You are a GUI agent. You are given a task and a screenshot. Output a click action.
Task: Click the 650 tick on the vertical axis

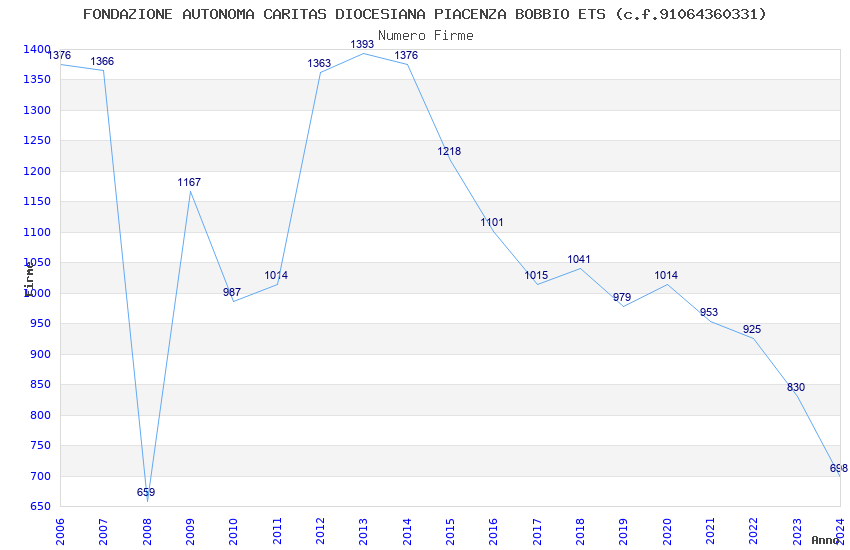point(40,507)
